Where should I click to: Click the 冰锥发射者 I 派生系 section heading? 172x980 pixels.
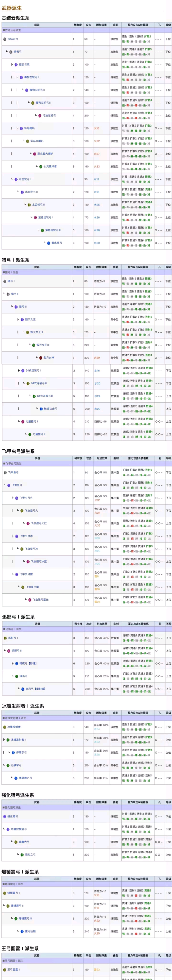(x=23, y=706)
